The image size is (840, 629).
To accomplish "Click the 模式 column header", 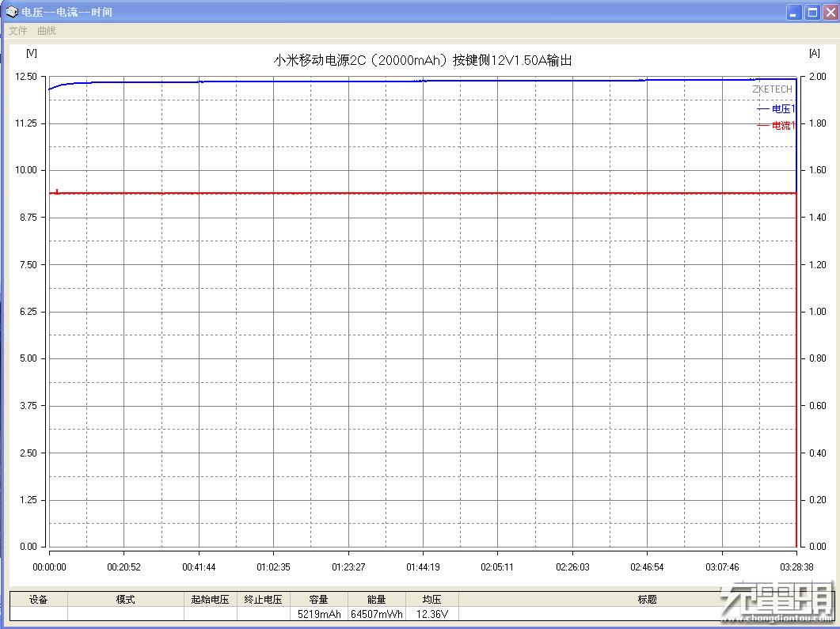I will pyautogui.click(x=126, y=599).
